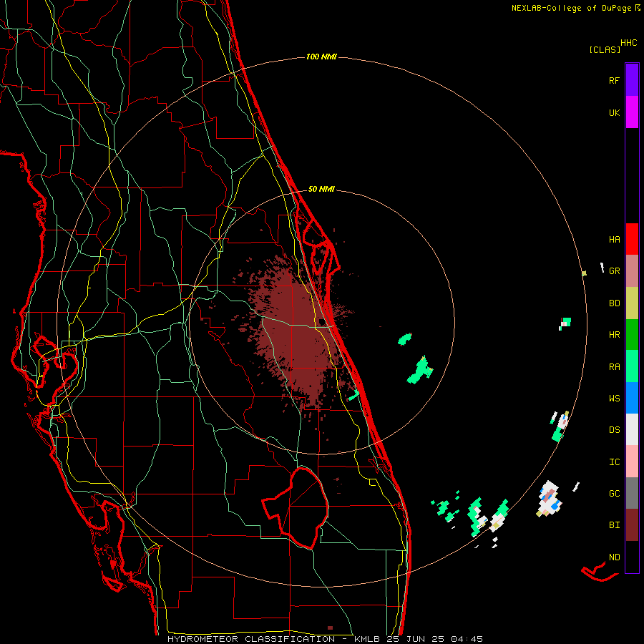Click the blue WS legend swatch
The width and height of the screenshot is (644, 644).
[632, 398]
